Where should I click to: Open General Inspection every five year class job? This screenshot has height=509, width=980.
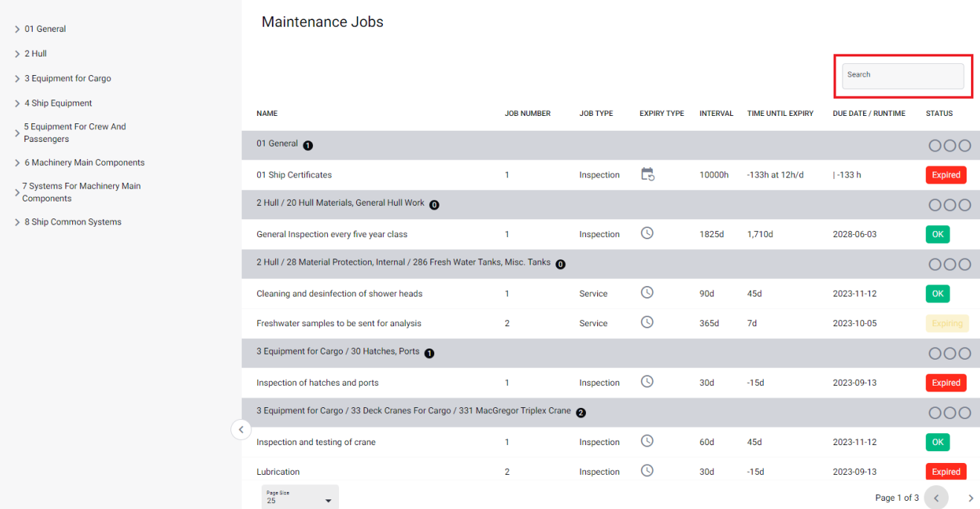point(332,234)
